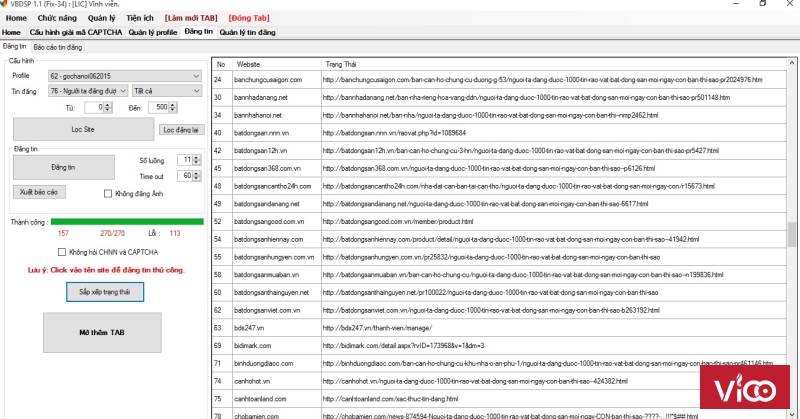Click site name batdongsangood.com.vn

(x=269, y=222)
